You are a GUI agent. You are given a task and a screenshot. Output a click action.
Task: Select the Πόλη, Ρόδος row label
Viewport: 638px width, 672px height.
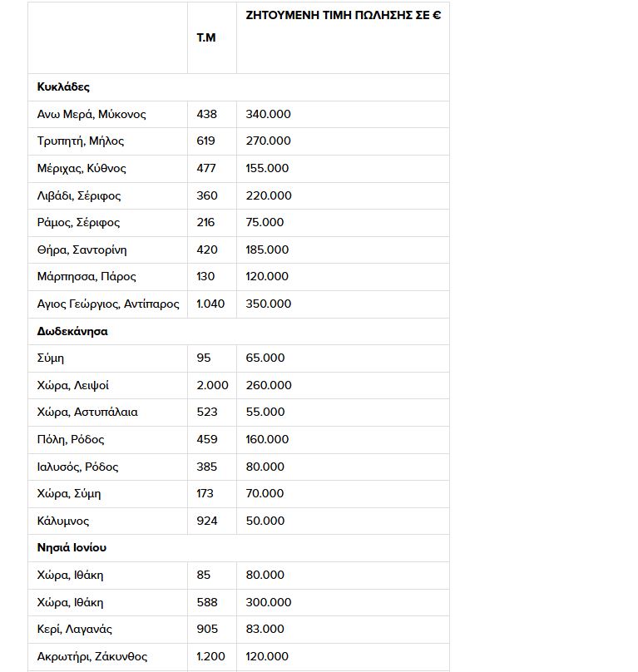(71, 440)
